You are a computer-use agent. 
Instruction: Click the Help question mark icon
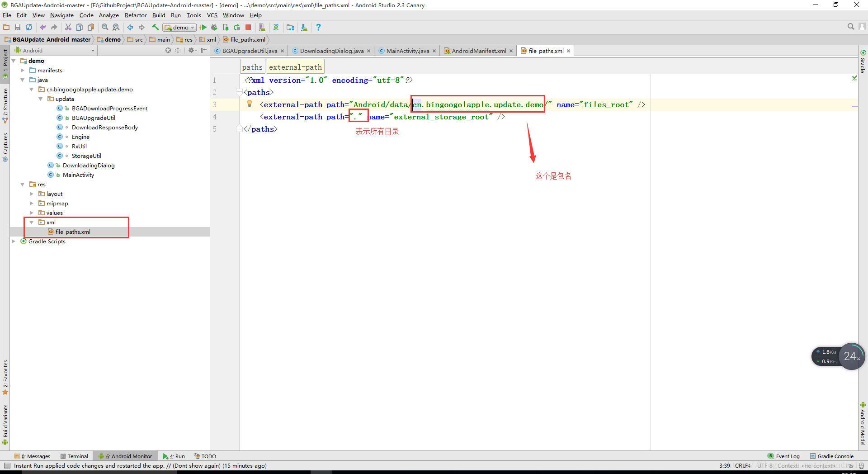(318, 27)
